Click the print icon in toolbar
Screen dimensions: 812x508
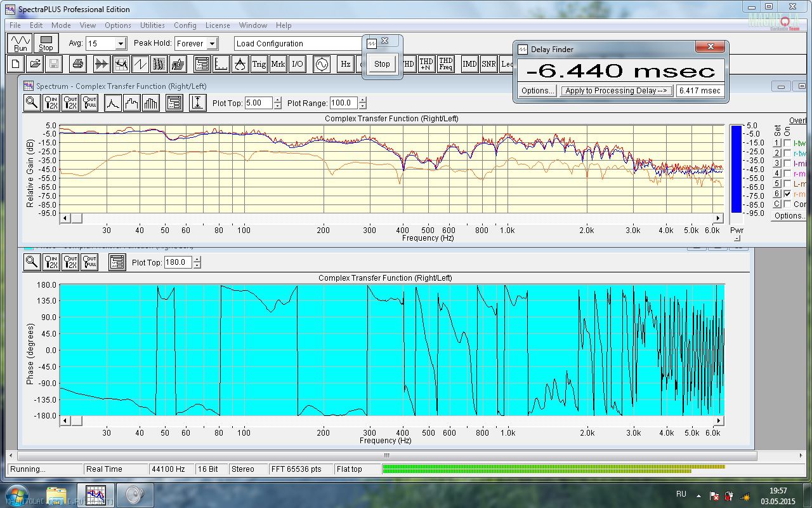(78, 64)
